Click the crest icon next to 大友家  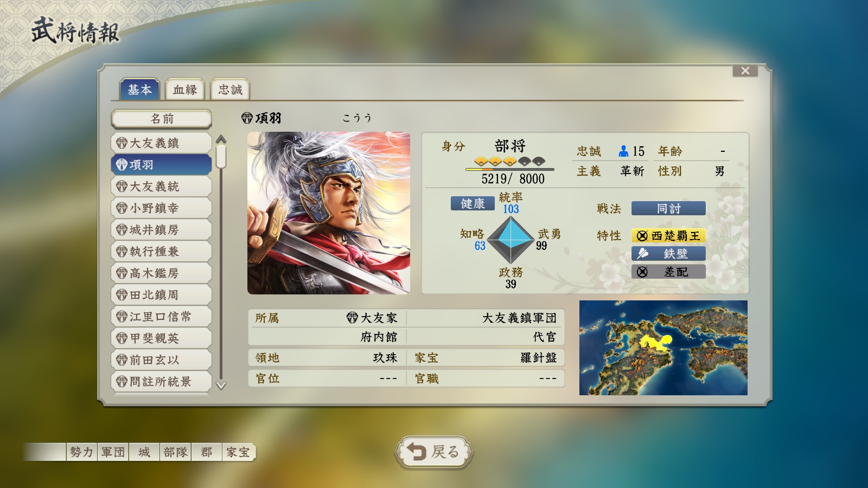coord(352,318)
